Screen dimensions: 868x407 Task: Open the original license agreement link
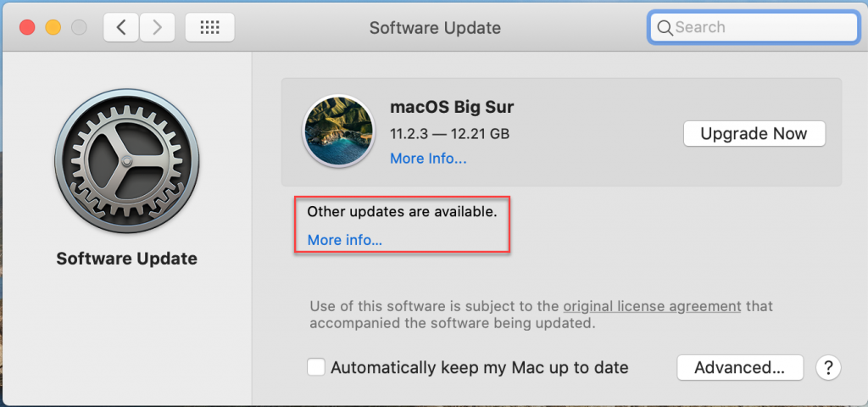coord(652,306)
